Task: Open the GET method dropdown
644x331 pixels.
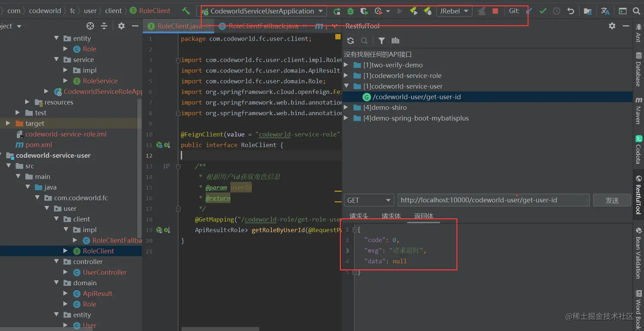Action: pos(369,200)
